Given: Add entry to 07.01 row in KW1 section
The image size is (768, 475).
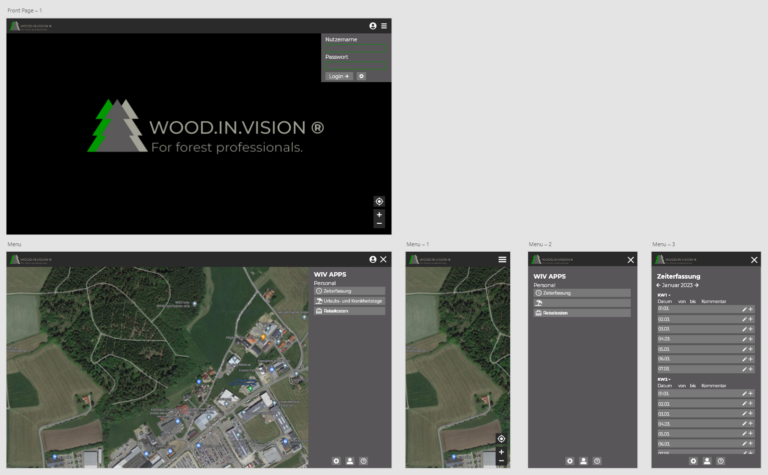Looking at the screenshot, I should (750, 369).
